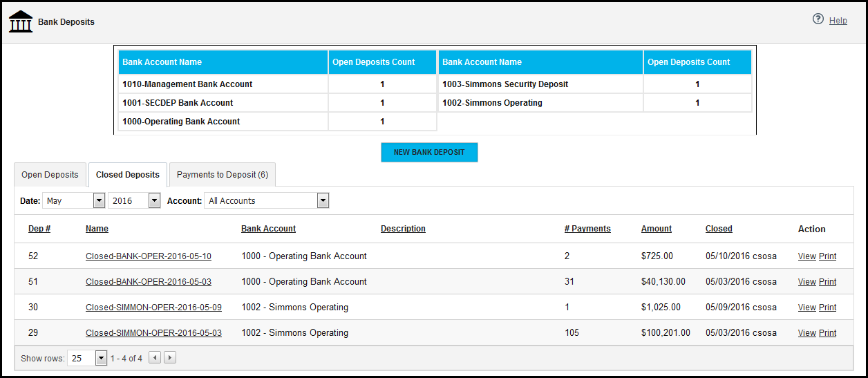Expand the Account dropdown showing All Accounts
The height and width of the screenshot is (378, 868).
pos(267,200)
